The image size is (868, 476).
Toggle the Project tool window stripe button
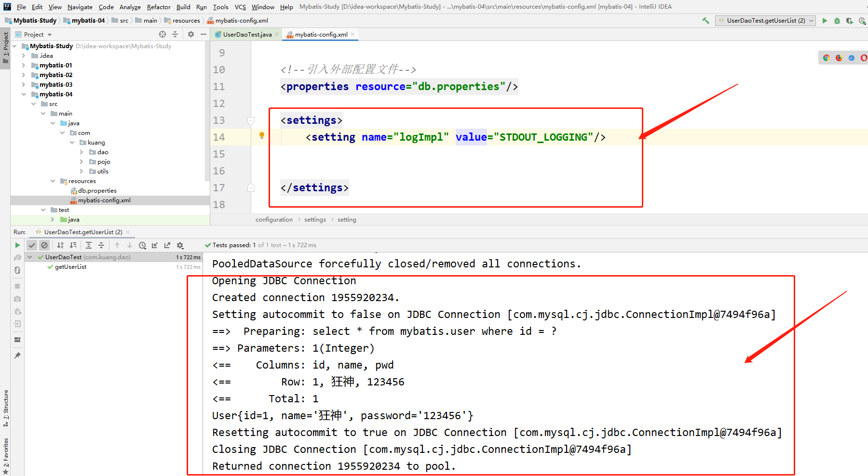[x=5, y=48]
